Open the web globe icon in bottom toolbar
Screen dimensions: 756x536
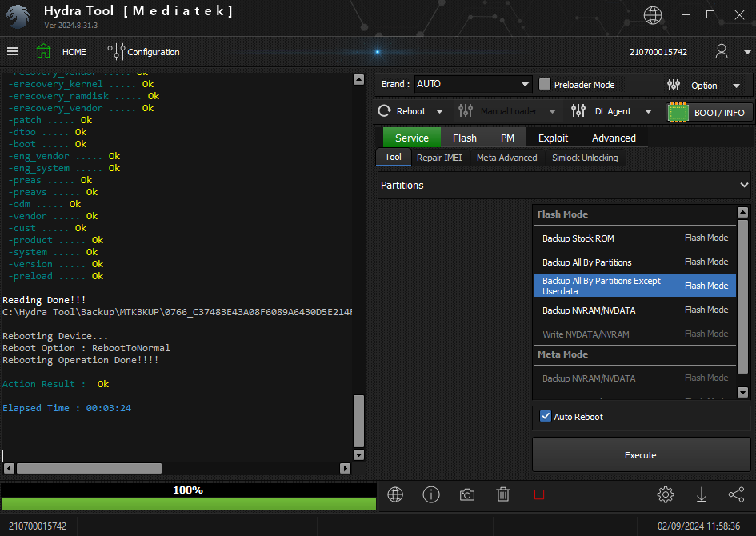pos(395,494)
